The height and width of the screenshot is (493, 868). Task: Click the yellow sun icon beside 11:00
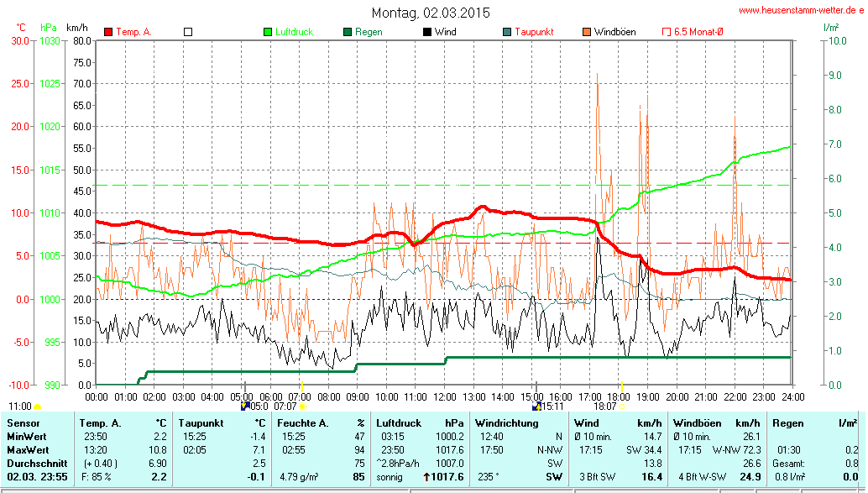pyautogui.click(x=38, y=406)
